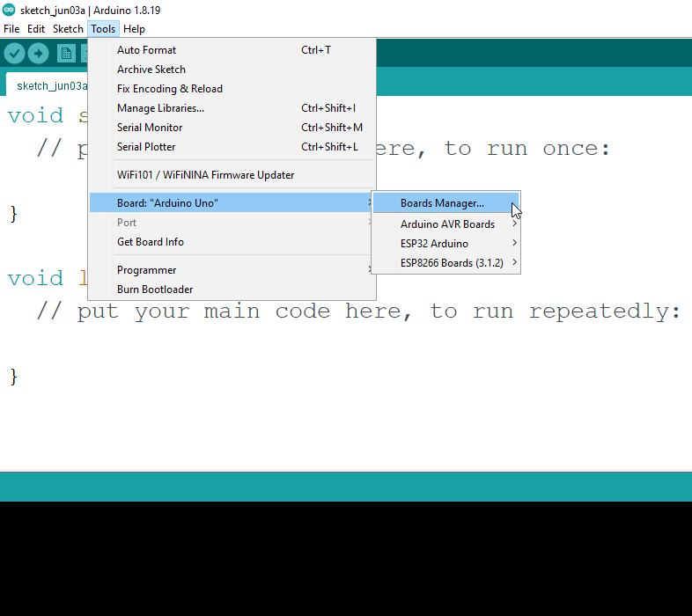This screenshot has height=616, width=692.
Task: Click the New sketch document icon
Action: (x=66, y=54)
